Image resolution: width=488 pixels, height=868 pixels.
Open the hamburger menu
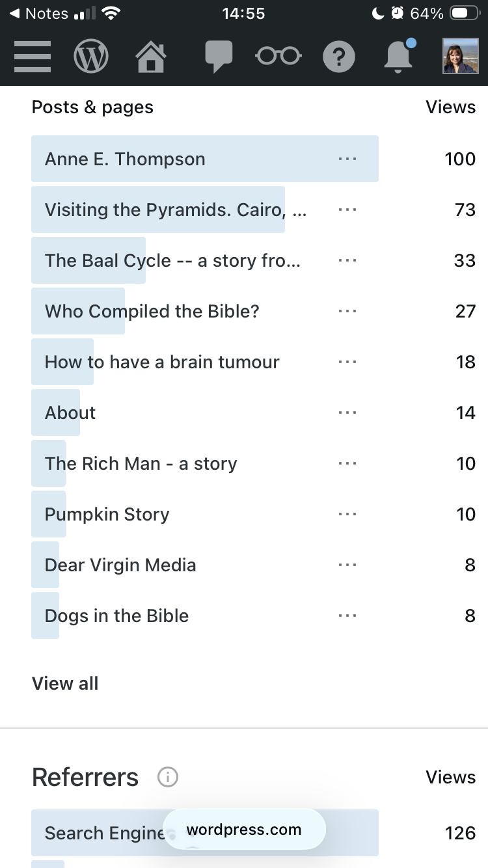[32, 57]
